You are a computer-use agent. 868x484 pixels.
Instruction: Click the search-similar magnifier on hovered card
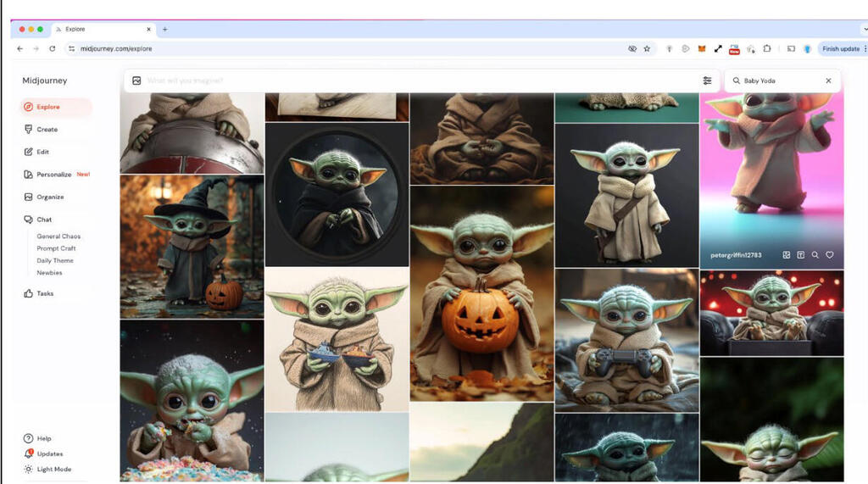click(815, 255)
